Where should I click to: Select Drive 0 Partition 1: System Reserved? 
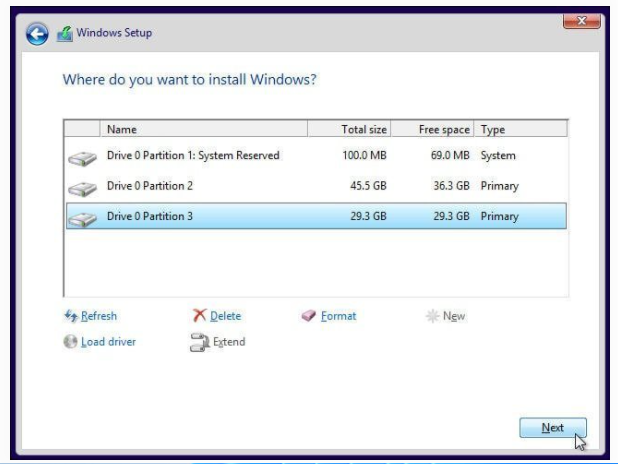tap(193, 156)
